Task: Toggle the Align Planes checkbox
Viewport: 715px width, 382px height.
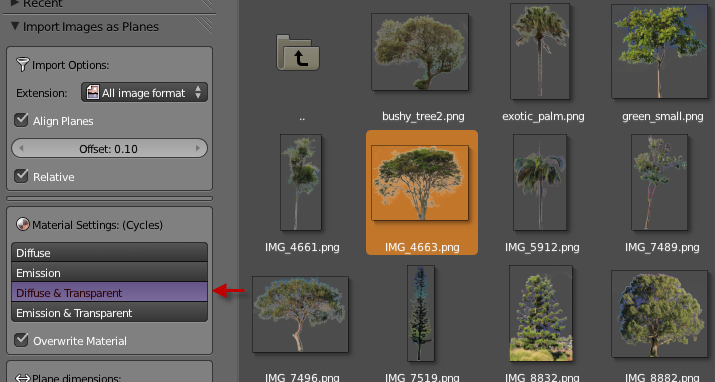Action: coord(21,120)
